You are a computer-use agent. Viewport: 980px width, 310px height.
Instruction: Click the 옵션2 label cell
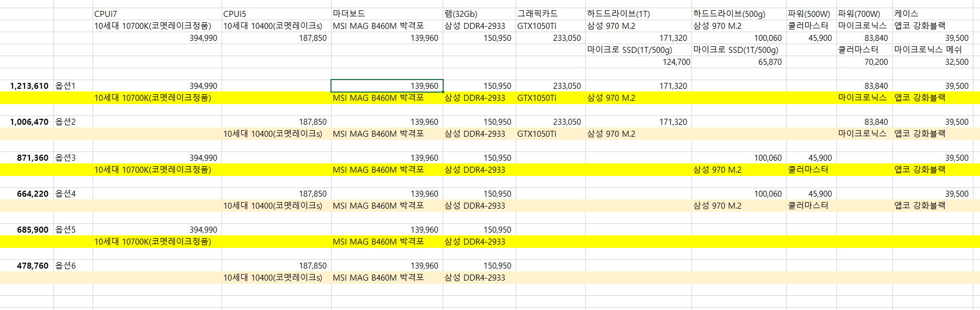[73, 121]
